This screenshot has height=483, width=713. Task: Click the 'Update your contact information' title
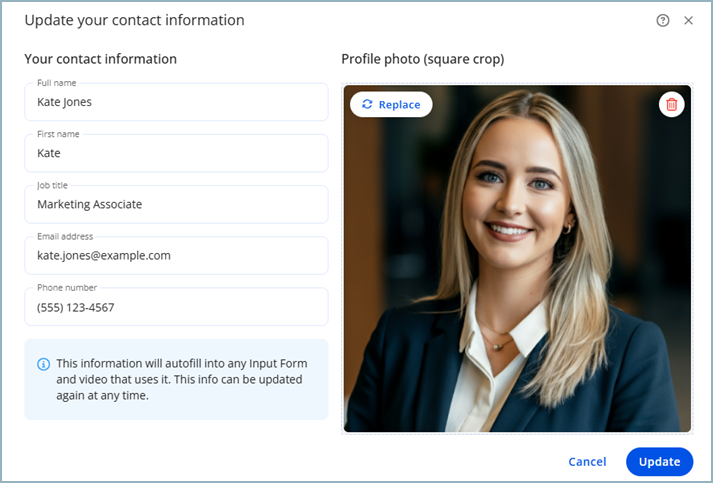click(x=135, y=20)
